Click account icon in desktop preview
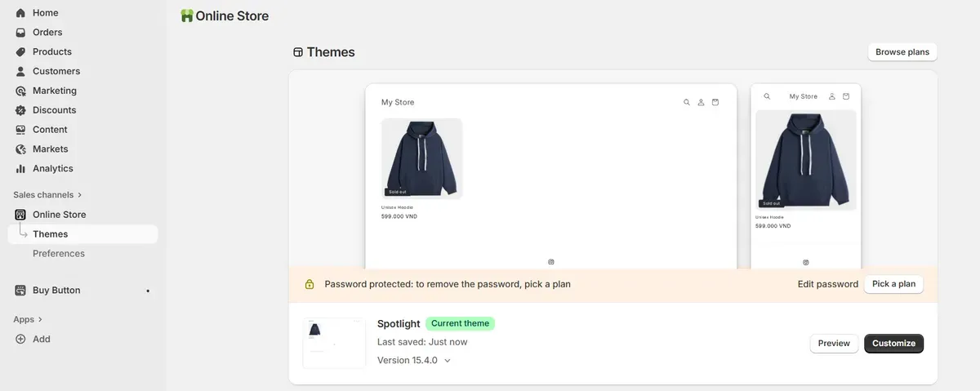 pos(701,102)
